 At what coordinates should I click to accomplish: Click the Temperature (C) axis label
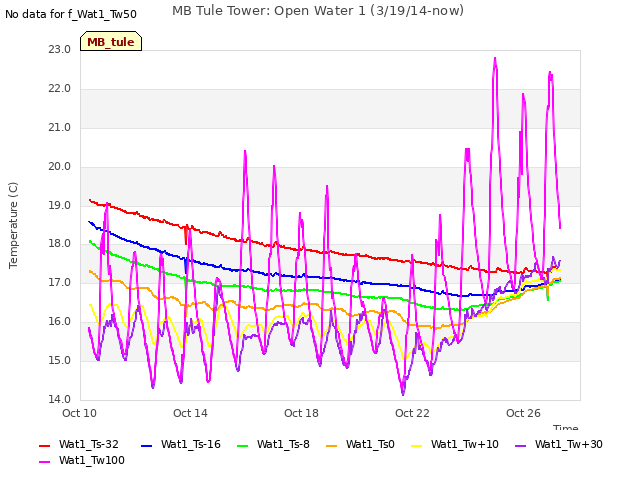[13, 225]
